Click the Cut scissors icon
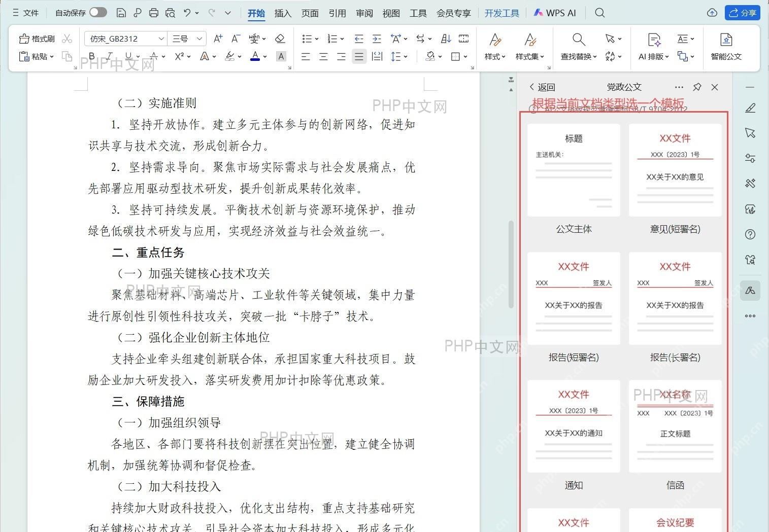The height and width of the screenshot is (532, 769). click(x=67, y=39)
